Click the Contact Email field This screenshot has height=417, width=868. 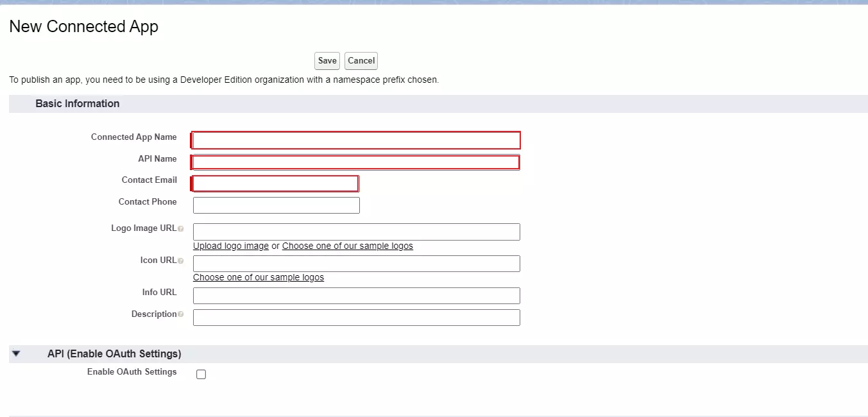[275, 183]
